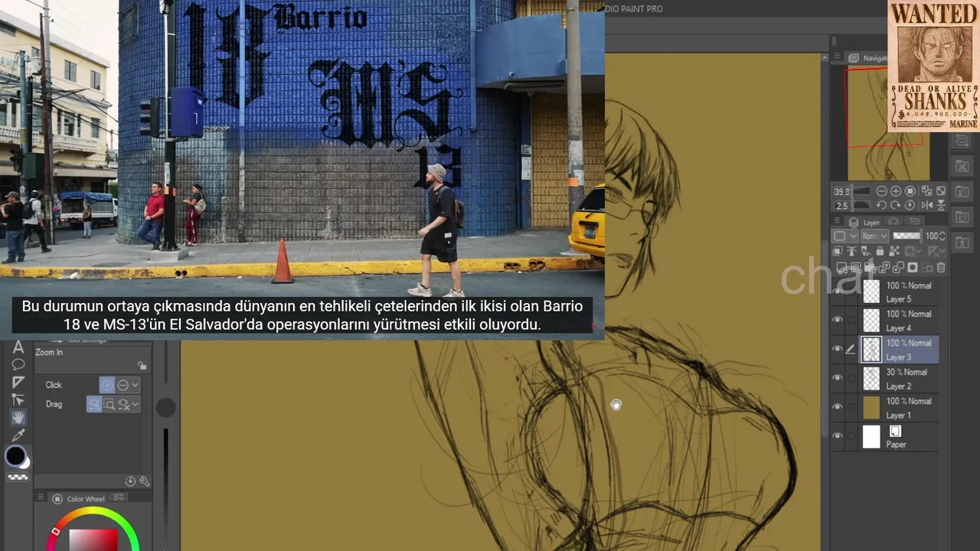Fit canvas to screen in Navigator
The height and width of the screenshot is (551, 980).
click(x=926, y=191)
